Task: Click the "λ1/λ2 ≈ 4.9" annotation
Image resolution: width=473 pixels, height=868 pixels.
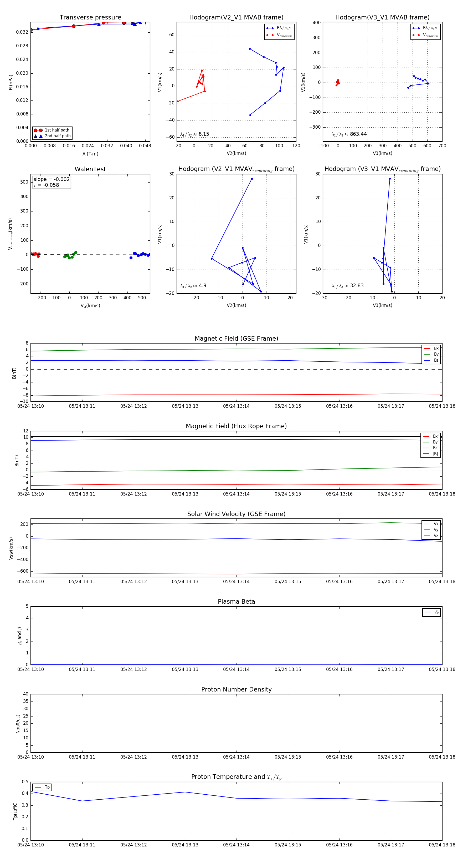Action: pyautogui.click(x=193, y=286)
